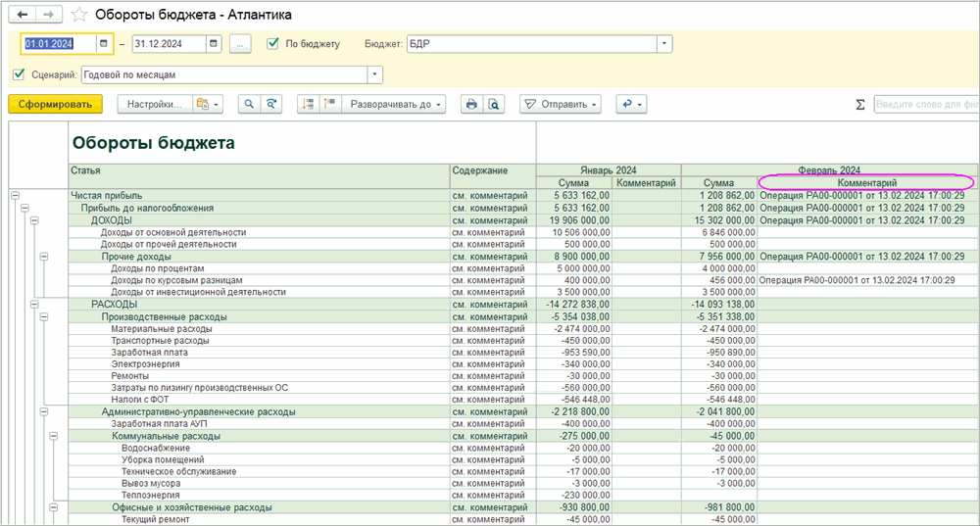The width and height of the screenshot is (980, 526).
Task: Select the 'Комментарий' column header under Февраль 2024
Action: pyautogui.click(x=865, y=182)
